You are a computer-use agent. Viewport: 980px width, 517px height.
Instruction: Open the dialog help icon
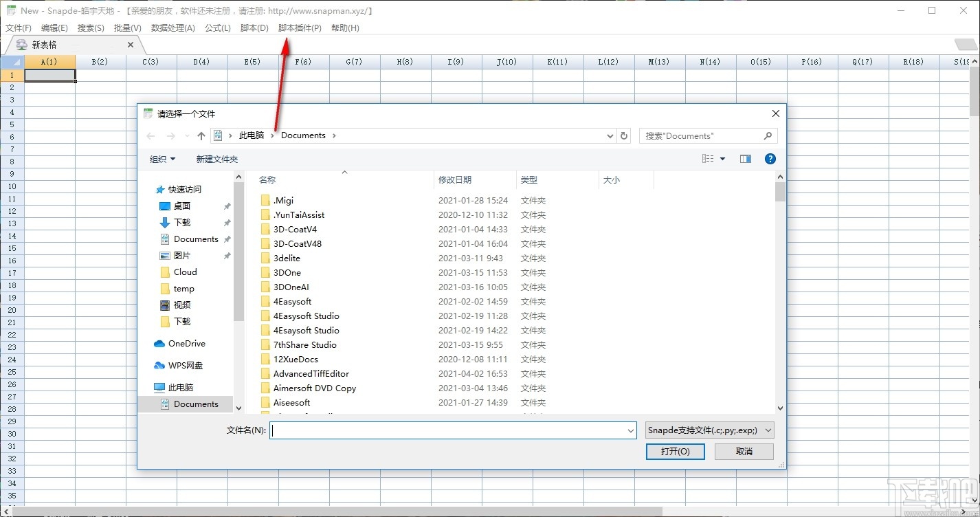click(770, 159)
